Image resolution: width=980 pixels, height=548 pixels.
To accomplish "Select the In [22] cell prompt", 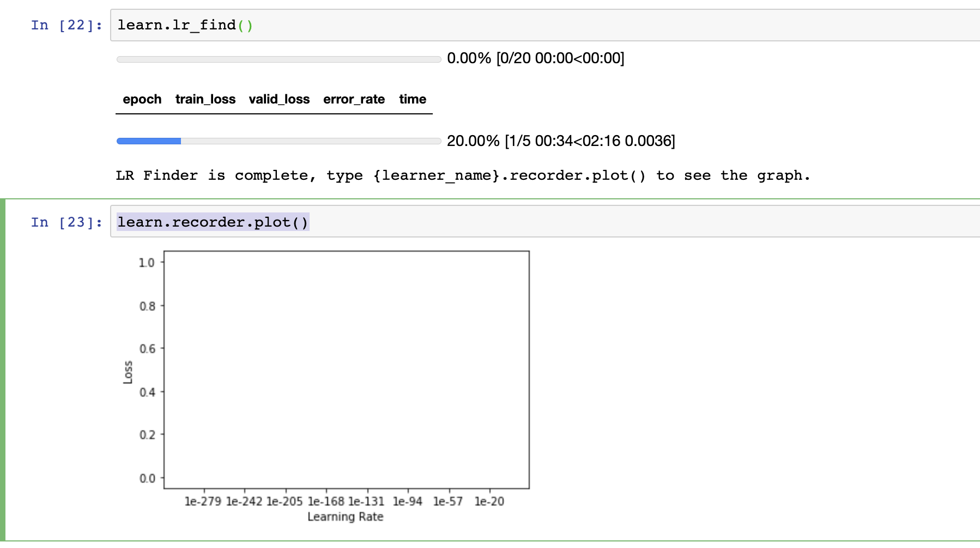I will 66,25.
